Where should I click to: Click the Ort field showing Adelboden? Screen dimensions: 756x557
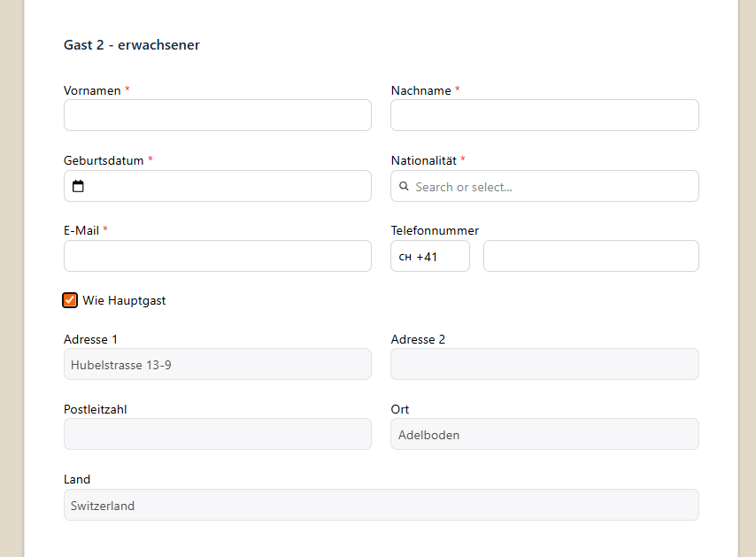[544, 434]
